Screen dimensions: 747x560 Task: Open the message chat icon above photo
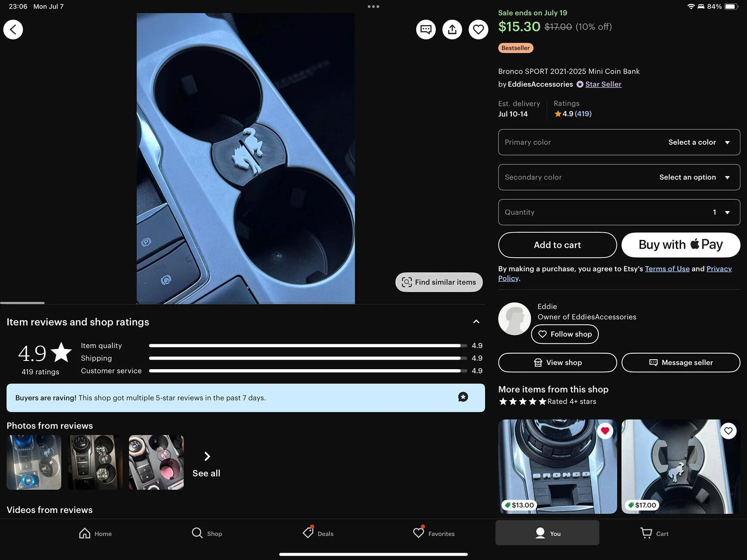426,30
